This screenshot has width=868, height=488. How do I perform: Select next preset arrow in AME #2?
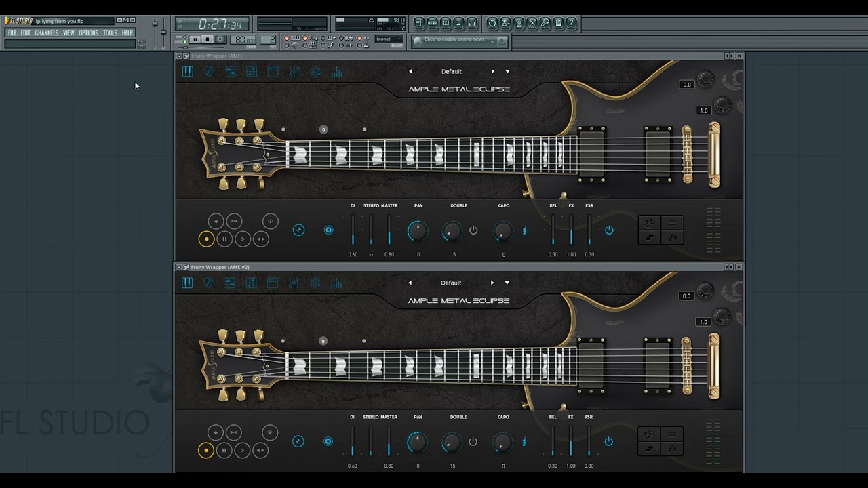(493, 283)
